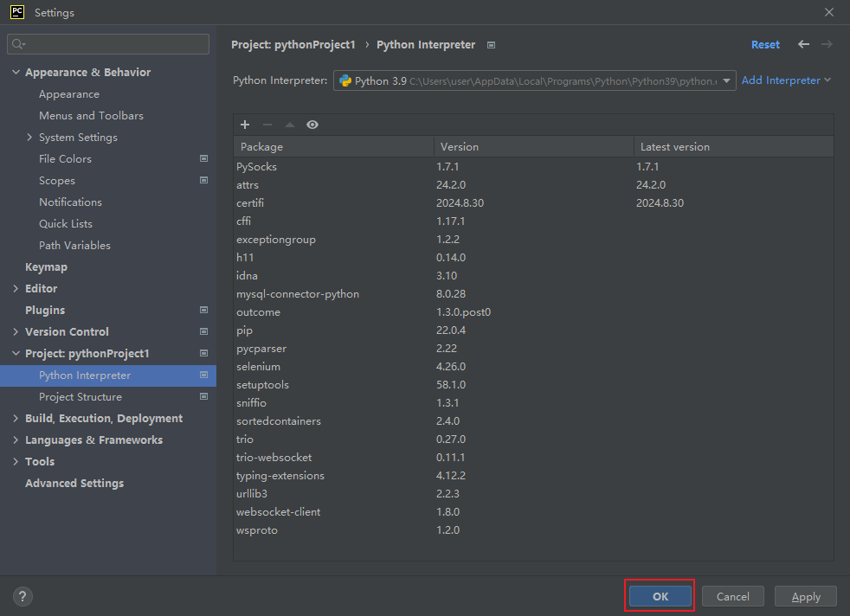
Task: Expand the Appearance & Behavior section
Action: [x=15, y=72]
